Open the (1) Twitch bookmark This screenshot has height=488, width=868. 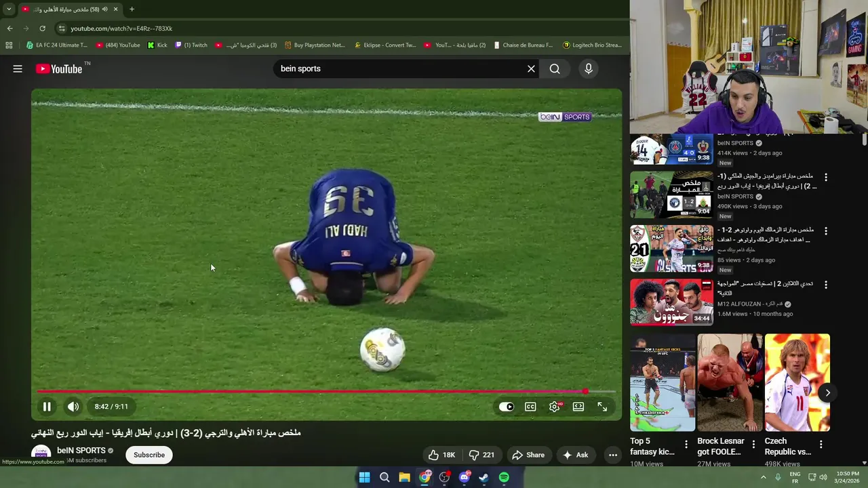coord(191,45)
